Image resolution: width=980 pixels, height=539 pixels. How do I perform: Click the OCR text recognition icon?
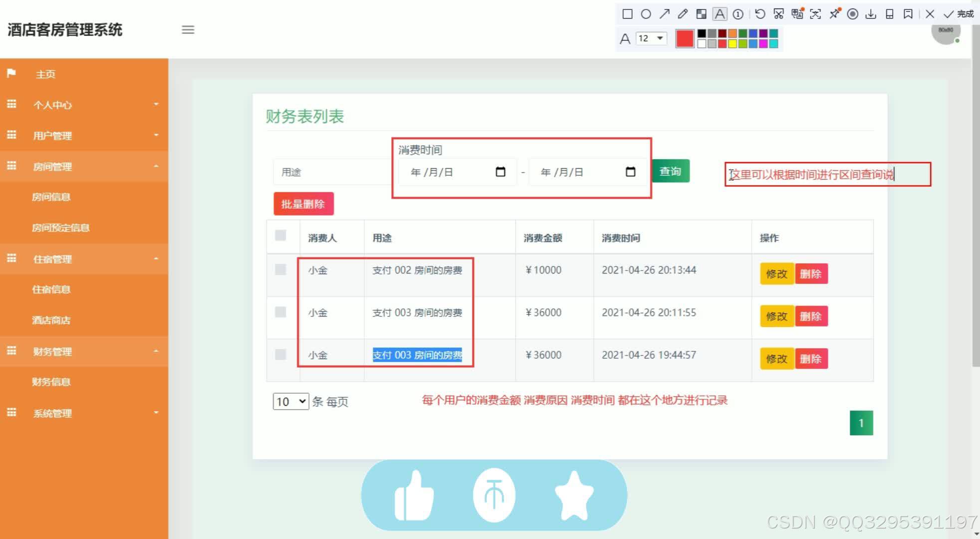pos(815,14)
